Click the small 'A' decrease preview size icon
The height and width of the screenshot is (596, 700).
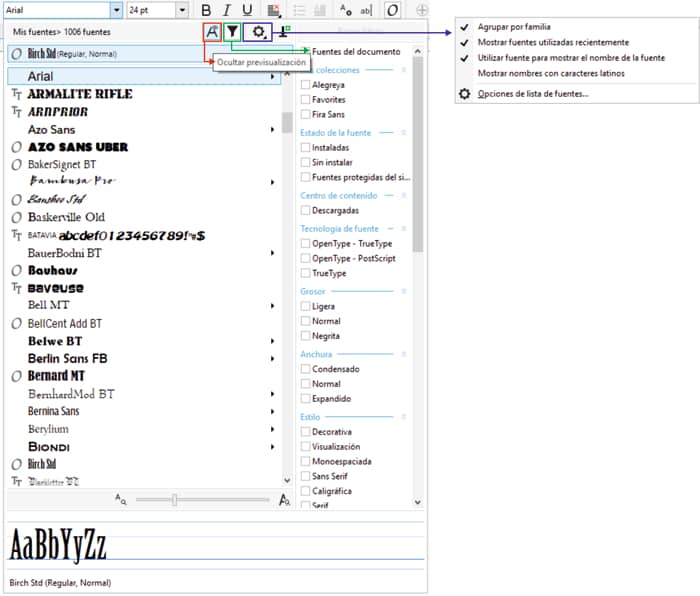(x=121, y=498)
